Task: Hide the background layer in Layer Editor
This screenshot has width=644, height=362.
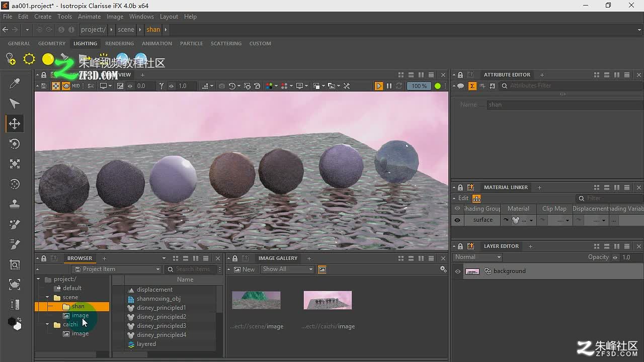Action: pos(458,271)
